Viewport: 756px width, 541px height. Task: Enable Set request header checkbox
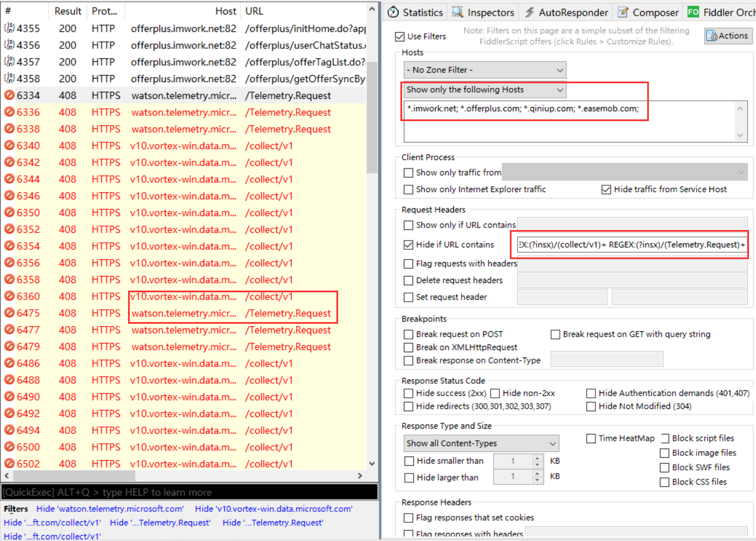pos(409,298)
